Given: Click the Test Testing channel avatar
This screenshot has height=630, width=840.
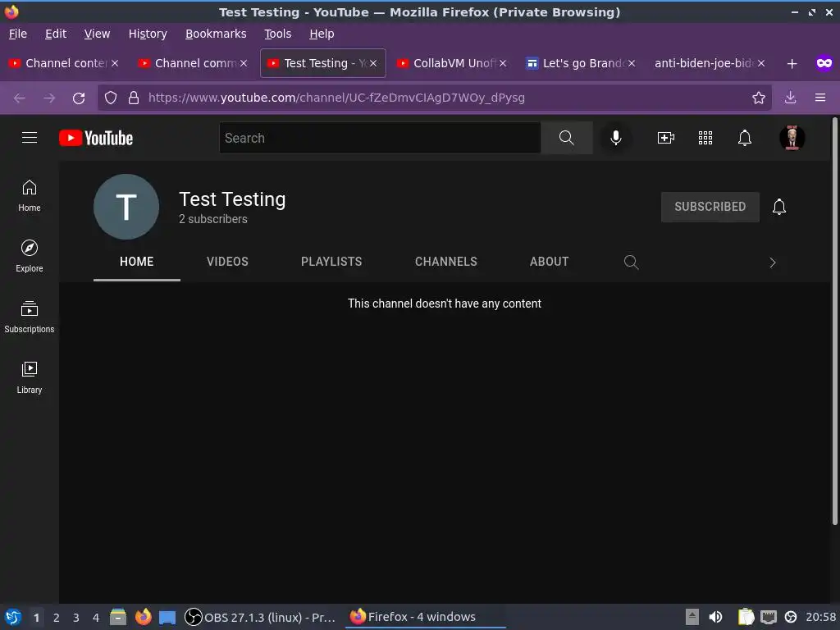Looking at the screenshot, I should pos(126,207).
